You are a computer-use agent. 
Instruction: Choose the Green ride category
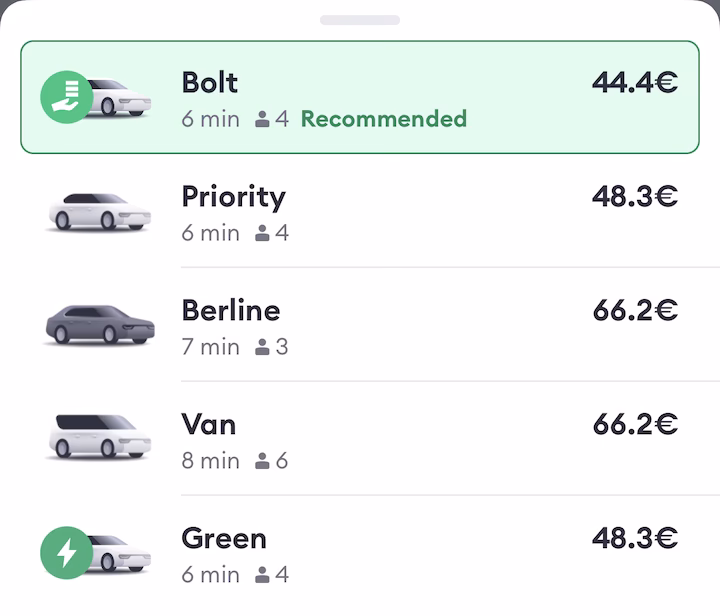(360, 554)
